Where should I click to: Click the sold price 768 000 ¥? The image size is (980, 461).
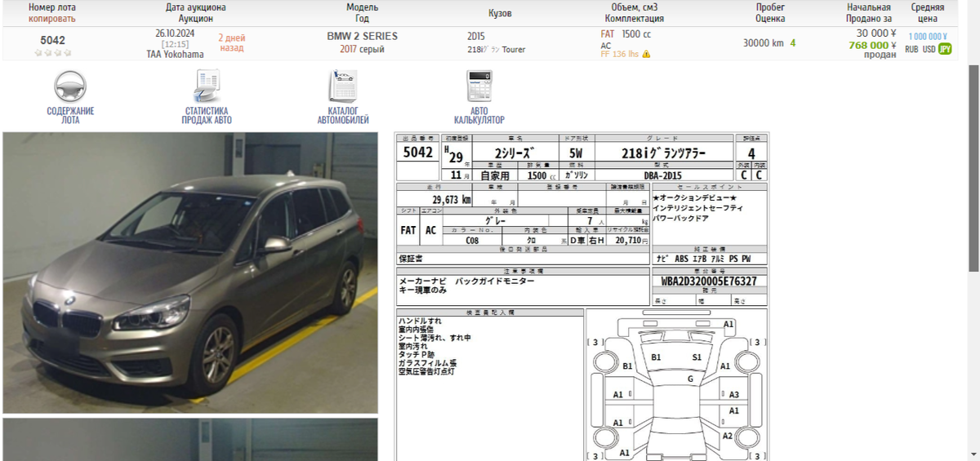click(x=872, y=46)
